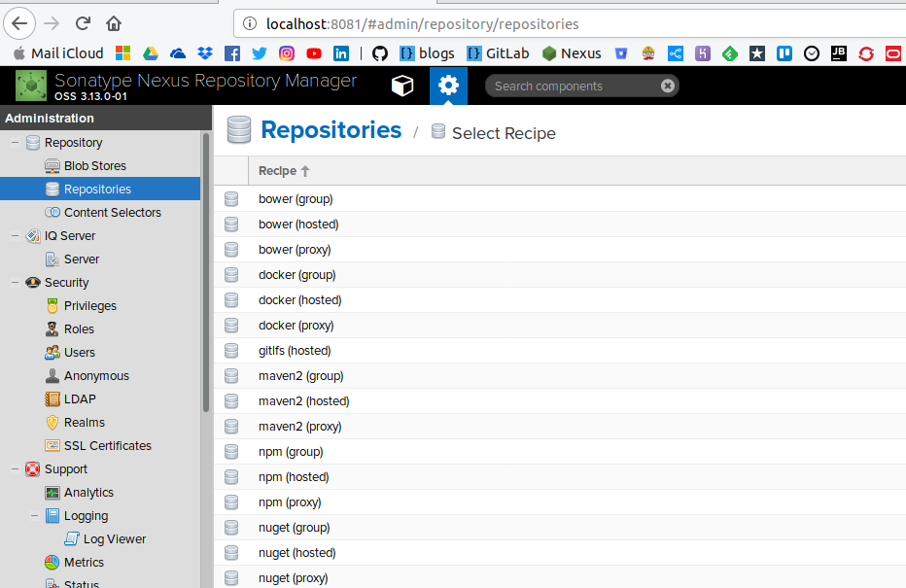Select Repositories in the sidebar
906x588 pixels.
[x=100, y=189]
